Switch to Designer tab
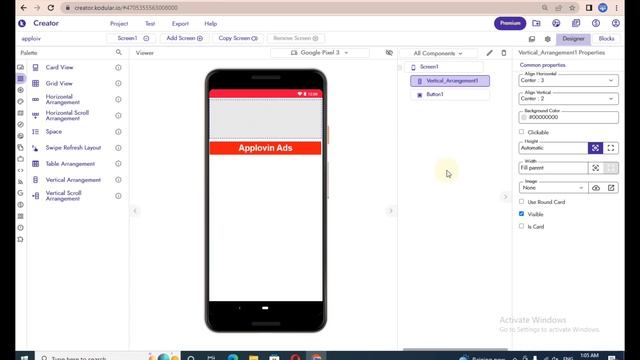Screen dimensions: 640x360 573,38
